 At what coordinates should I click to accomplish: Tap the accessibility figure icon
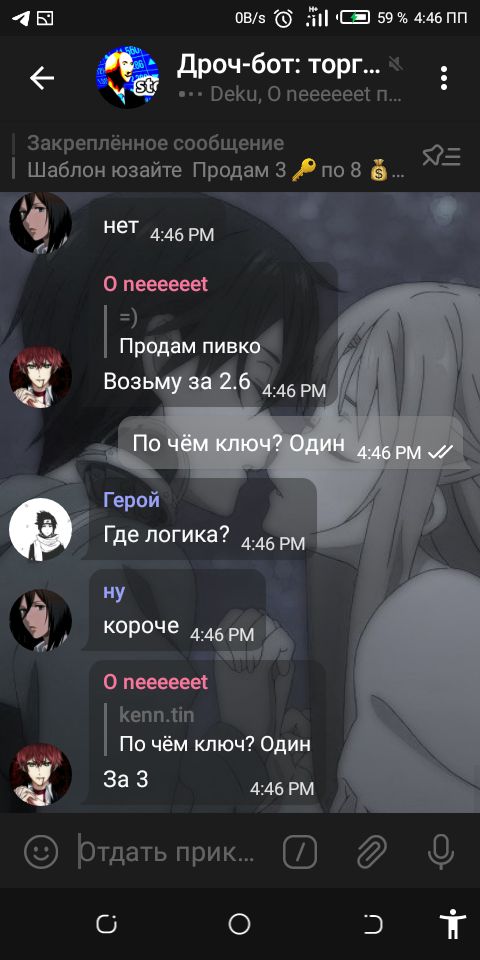(x=452, y=924)
